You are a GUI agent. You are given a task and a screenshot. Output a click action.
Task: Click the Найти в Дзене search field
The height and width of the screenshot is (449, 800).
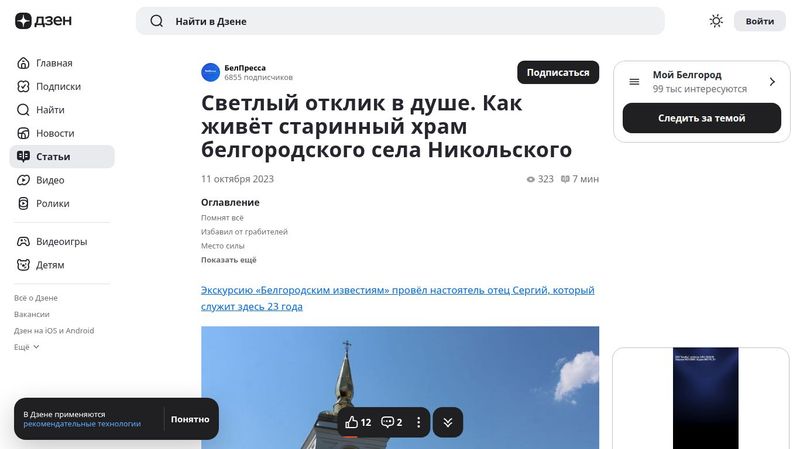click(x=400, y=21)
